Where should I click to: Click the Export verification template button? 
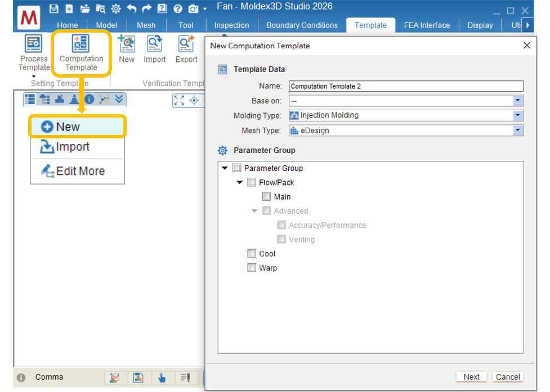pyautogui.click(x=186, y=49)
